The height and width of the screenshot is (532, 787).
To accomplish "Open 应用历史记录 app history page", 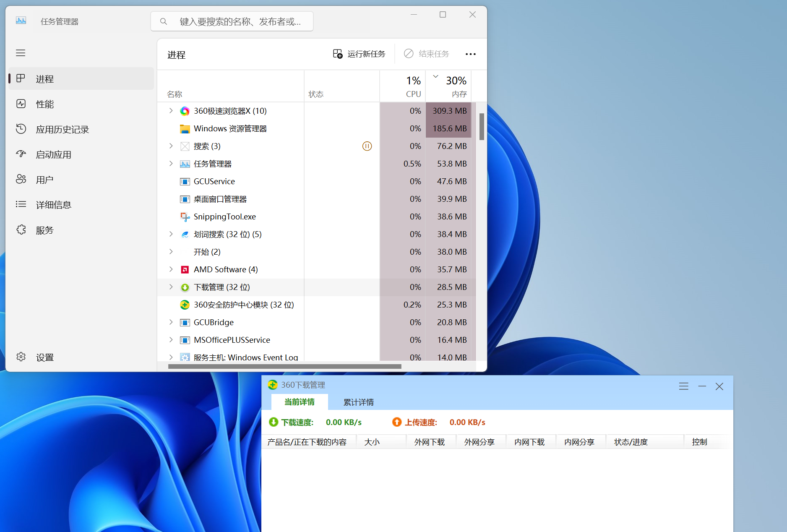I will coord(62,129).
